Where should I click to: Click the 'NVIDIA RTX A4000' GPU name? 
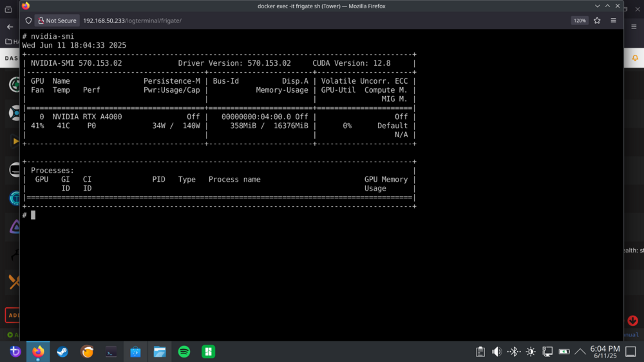(87, 117)
